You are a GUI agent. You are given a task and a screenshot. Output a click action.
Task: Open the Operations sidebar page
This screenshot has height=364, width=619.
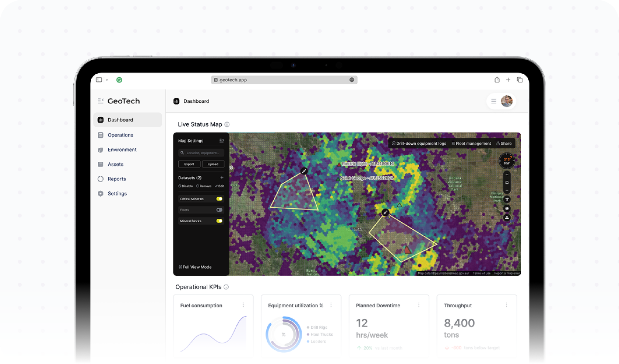120,135
